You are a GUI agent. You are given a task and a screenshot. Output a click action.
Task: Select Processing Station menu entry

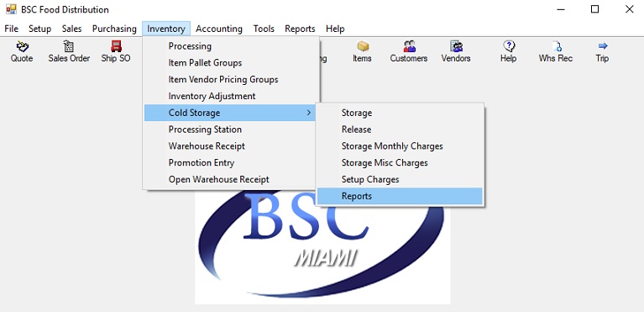click(x=230, y=130)
